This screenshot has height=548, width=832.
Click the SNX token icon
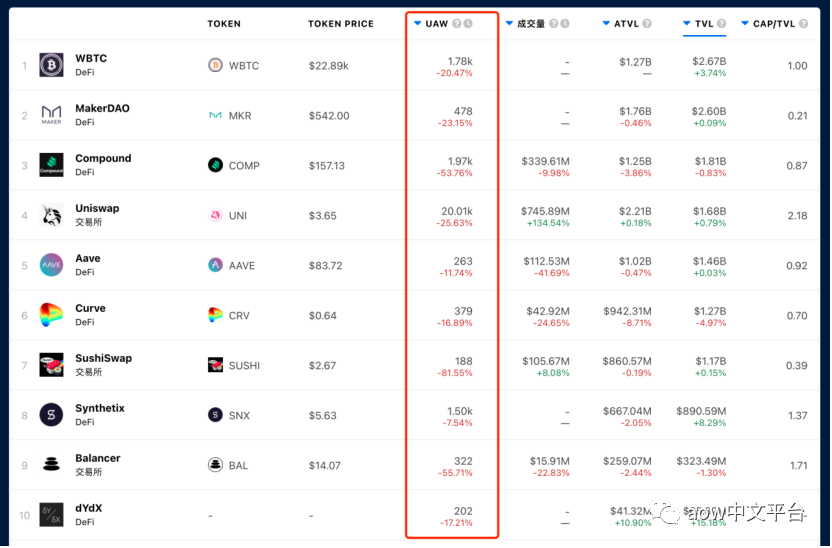pyautogui.click(x=215, y=415)
